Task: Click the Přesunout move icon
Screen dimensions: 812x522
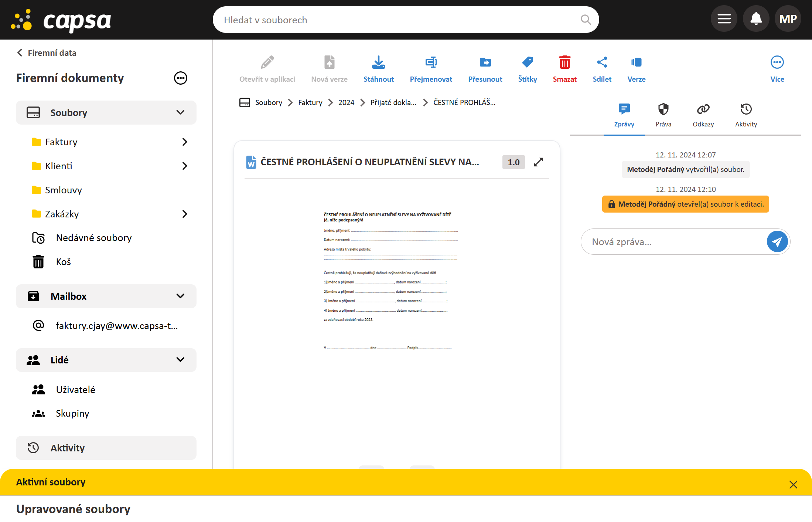Action: tap(485, 63)
